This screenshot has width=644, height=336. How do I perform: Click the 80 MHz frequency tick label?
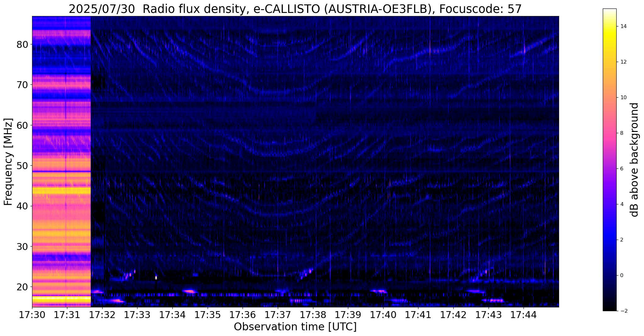[22, 44]
